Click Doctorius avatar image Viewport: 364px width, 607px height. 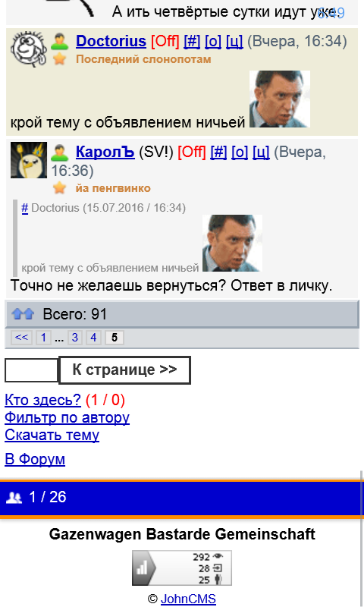29,49
